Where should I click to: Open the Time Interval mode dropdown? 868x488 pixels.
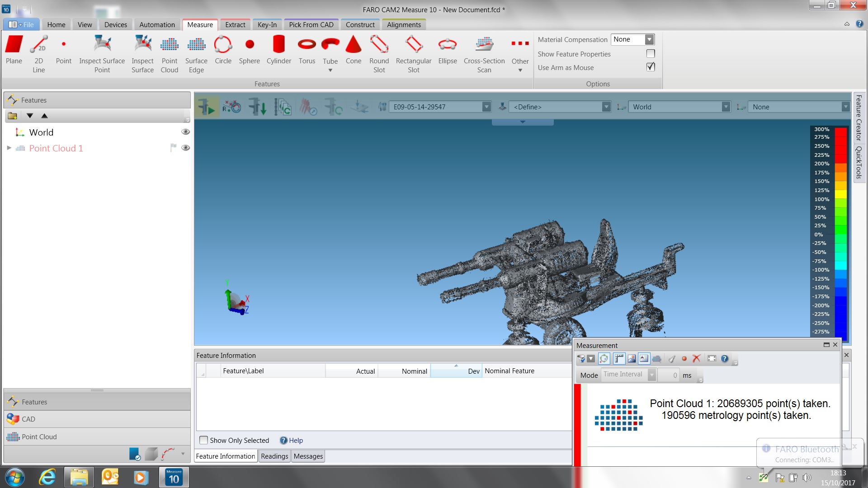coord(652,375)
